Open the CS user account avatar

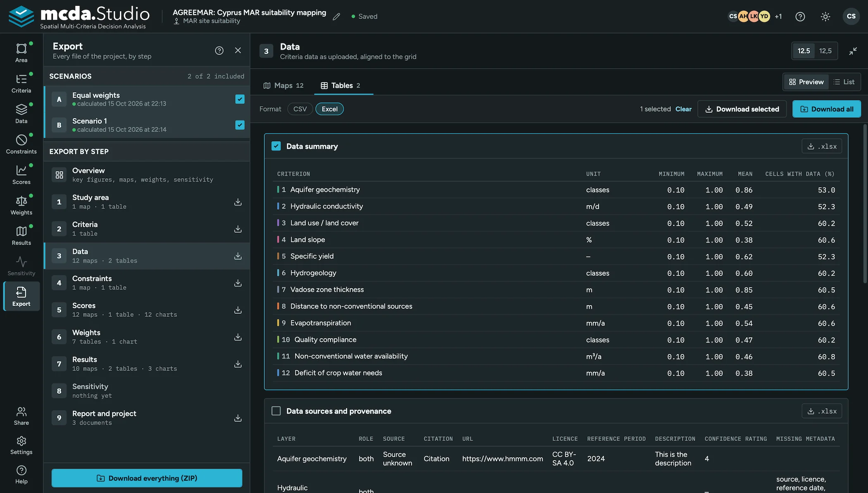point(851,17)
